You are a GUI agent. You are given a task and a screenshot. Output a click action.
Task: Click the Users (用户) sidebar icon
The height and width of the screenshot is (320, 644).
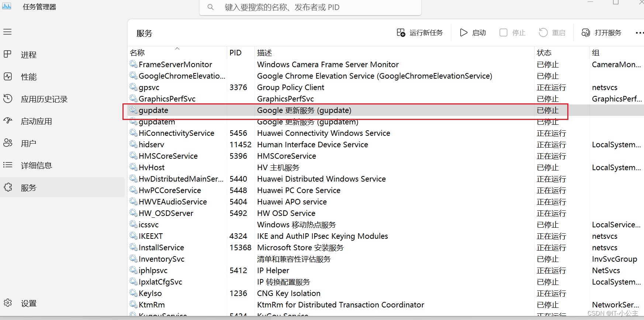pos(7,143)
